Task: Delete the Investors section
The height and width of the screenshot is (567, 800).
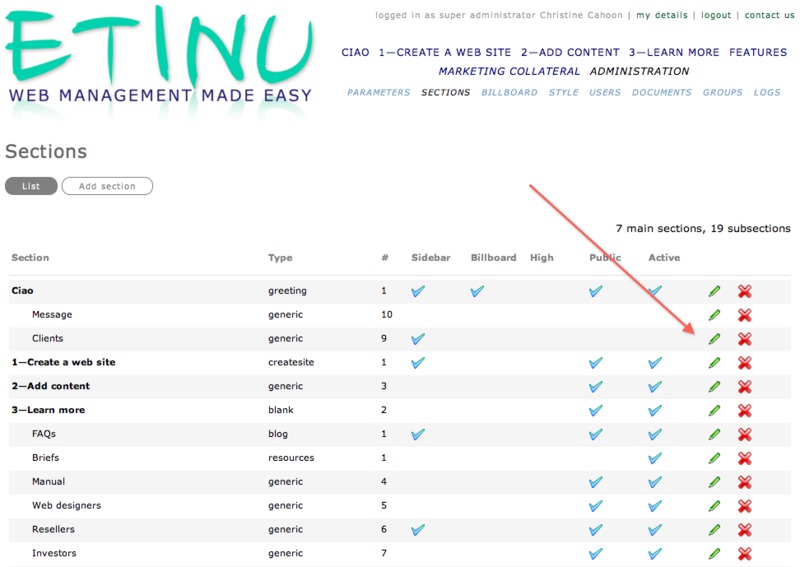Action: 744,554
